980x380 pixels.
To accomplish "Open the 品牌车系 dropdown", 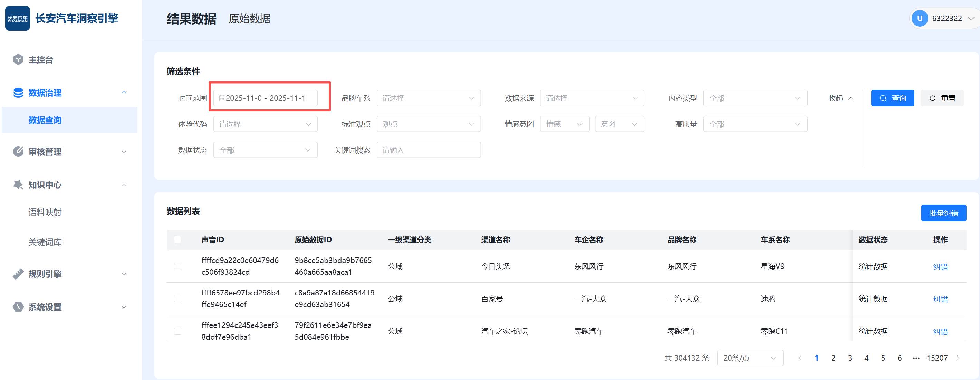I will pyautogui.click(x=429, y=98).
